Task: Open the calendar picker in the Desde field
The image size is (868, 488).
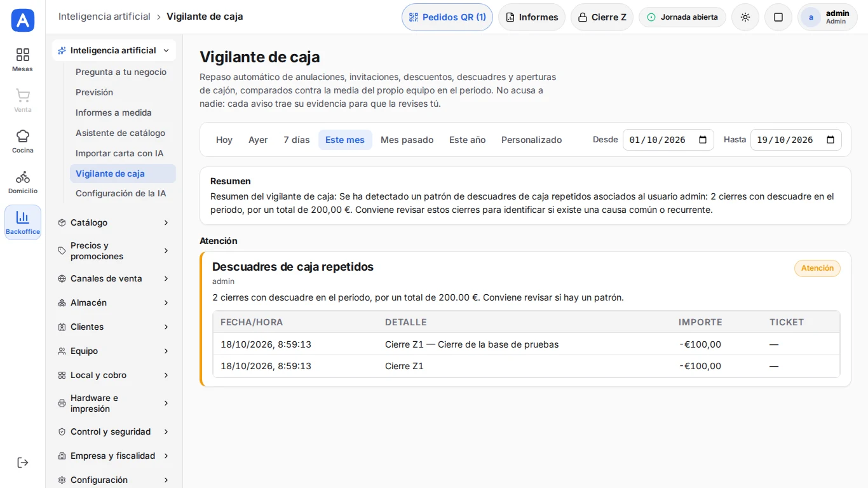Action: [x=703, y=140]
